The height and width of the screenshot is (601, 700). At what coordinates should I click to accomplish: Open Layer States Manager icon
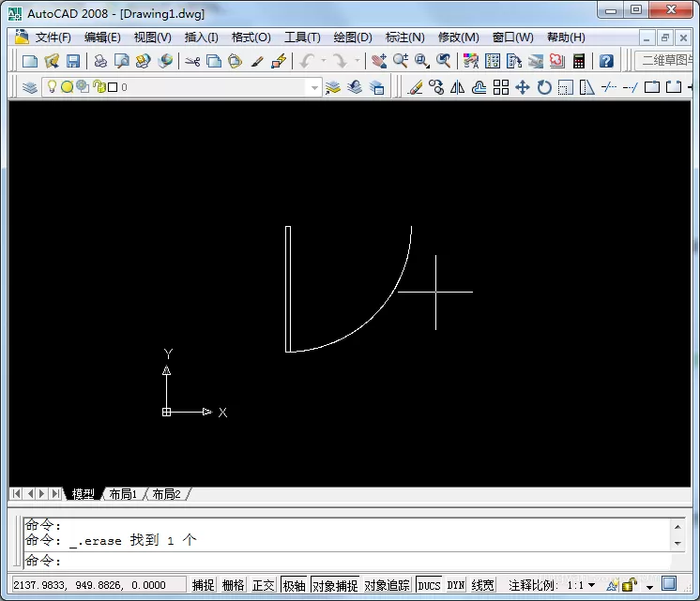tap(377, 87)
